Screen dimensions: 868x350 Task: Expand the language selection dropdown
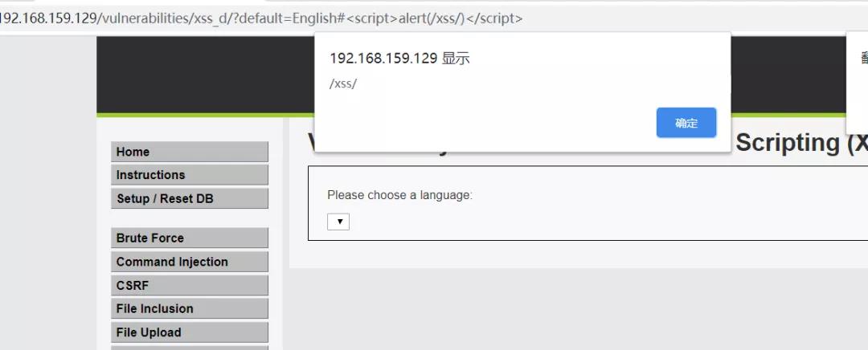tap(338, 222)
